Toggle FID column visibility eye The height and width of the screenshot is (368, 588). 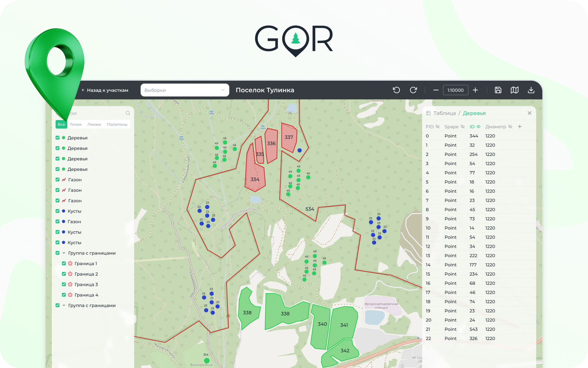click(438, 127)
